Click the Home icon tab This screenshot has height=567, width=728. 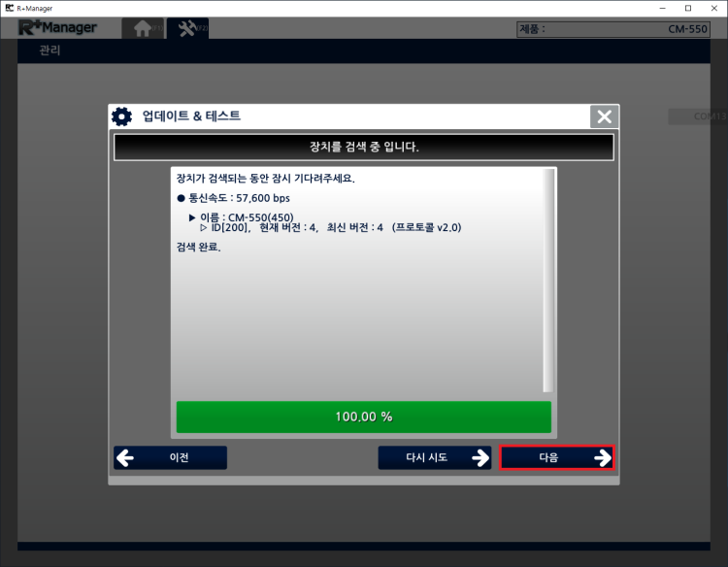click(143, 28)
